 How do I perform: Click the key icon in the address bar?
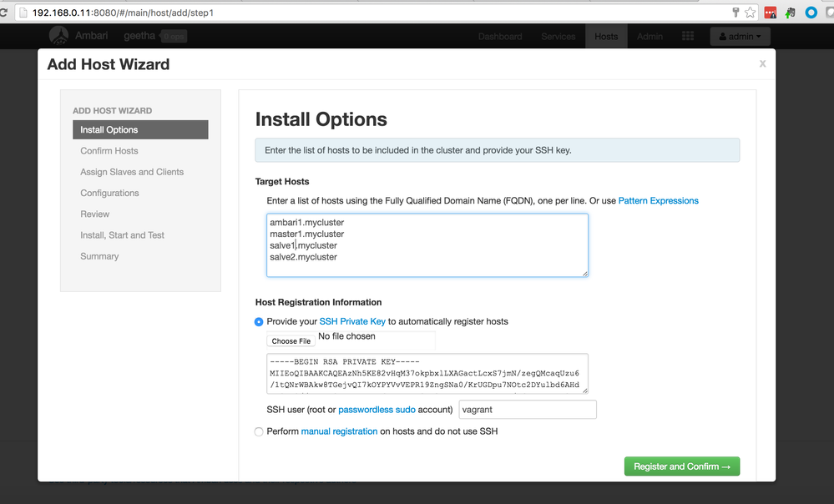pos(736,12)
